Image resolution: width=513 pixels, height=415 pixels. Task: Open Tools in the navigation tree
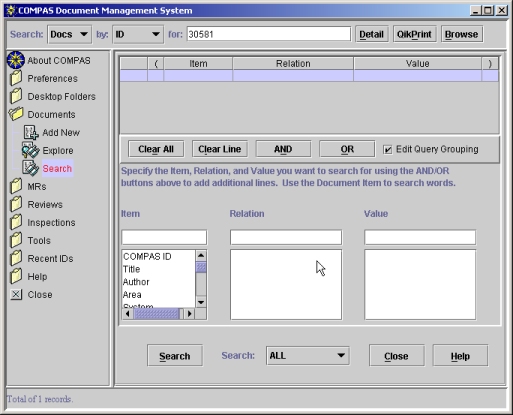39,241
